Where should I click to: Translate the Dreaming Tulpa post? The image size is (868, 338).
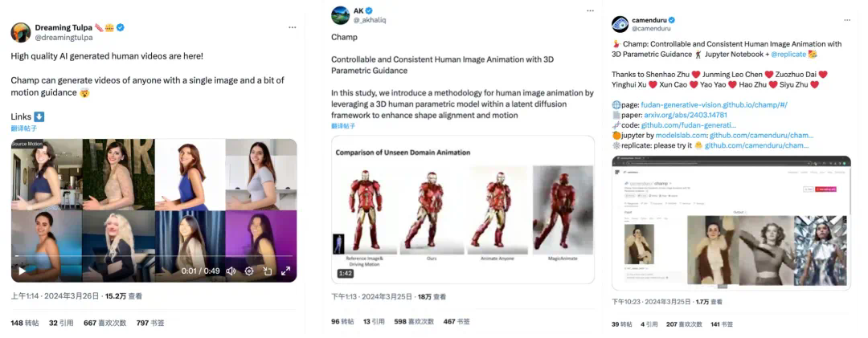23,128
